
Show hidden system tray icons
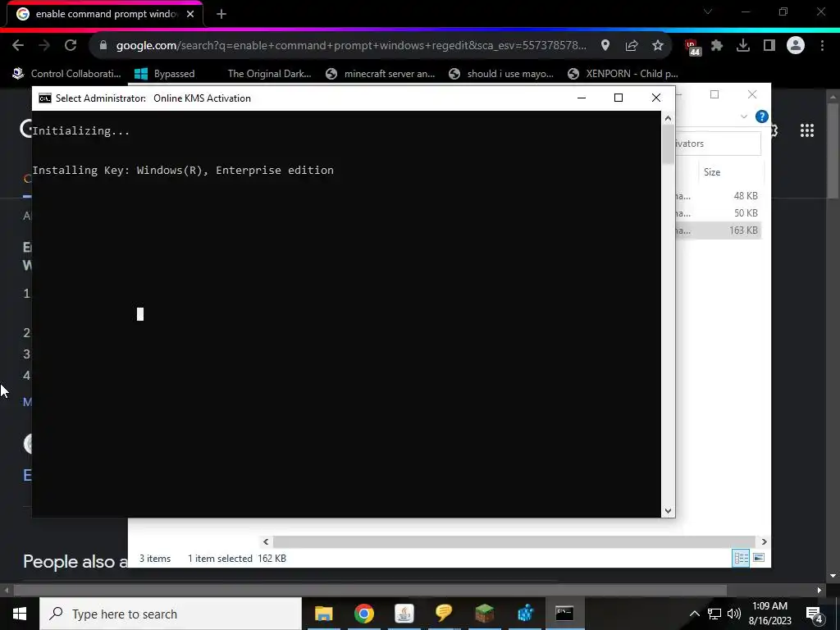(x=694, y=614)
